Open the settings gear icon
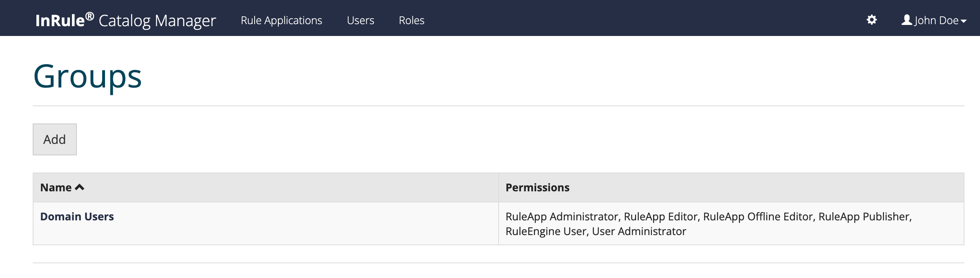 point(871,20)
